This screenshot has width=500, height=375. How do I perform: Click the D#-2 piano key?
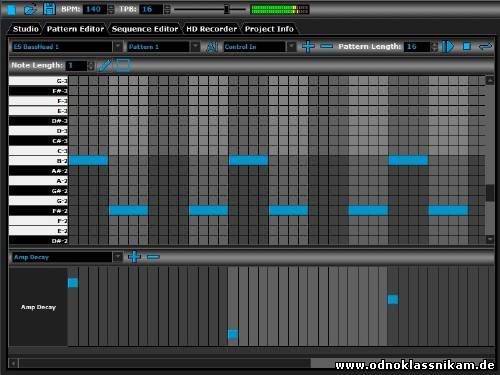click(x=38, y=241)
